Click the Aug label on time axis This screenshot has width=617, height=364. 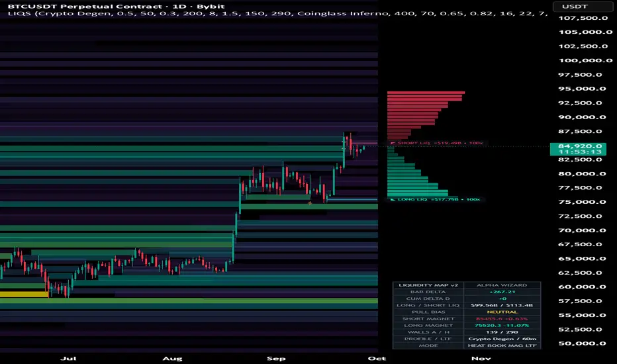pyautogui.click(x=172, y=359)
